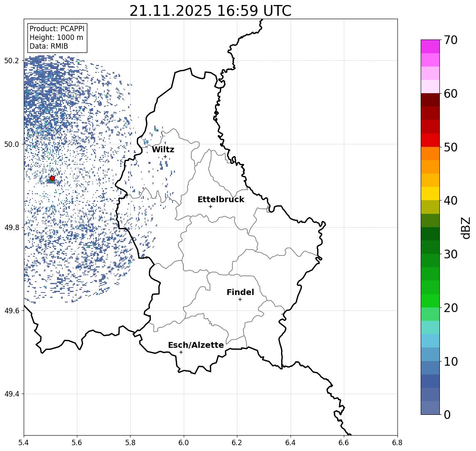The height and width of the screenshot is (451, 476).
Task: Click the dark maroon swatch just below 60
Action: pyautogui.click(x=430, y=100)
